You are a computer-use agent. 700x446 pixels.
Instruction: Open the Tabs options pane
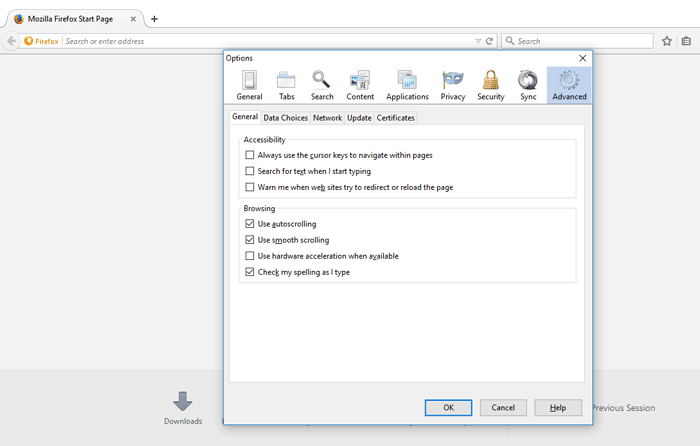click(x=286, y=85)
